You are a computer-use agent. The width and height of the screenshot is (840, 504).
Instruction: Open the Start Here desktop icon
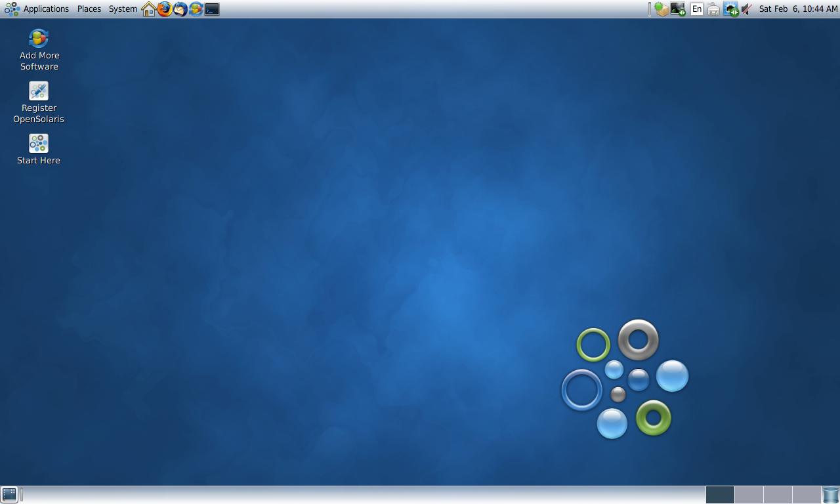39,150
